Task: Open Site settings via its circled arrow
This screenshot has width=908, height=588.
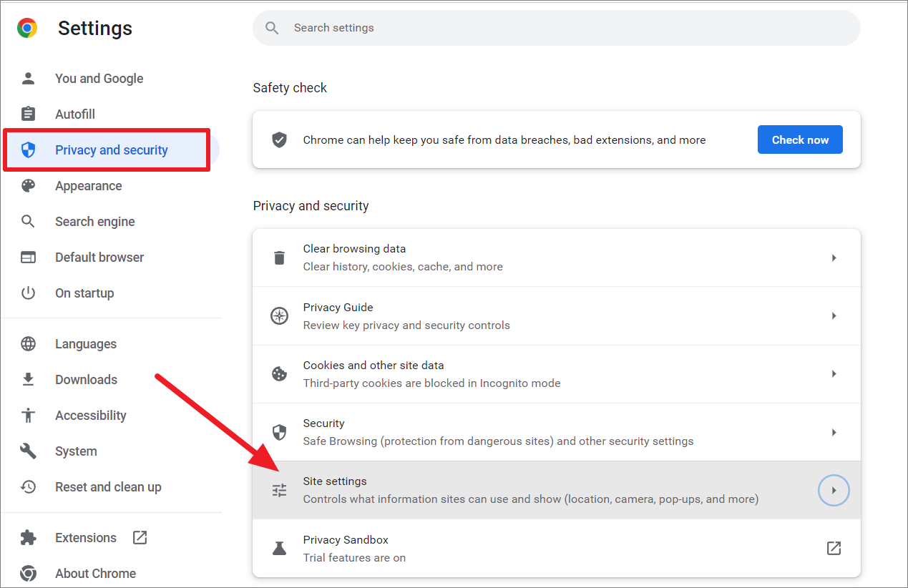Action: pos(834,491)
